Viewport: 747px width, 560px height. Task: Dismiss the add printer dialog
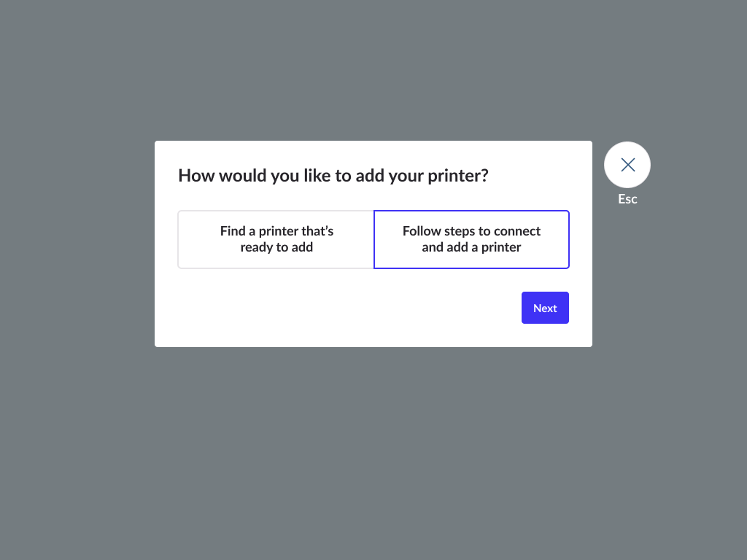[x=627, y=165]
